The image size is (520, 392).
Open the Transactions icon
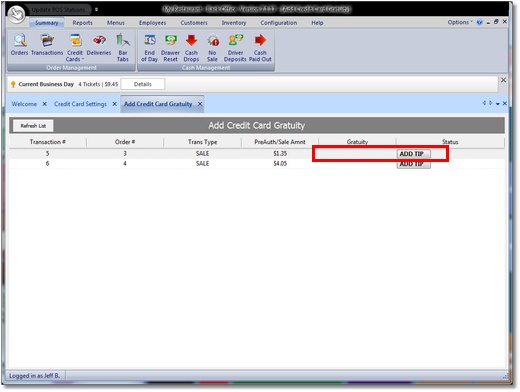(x=47, y=44)
